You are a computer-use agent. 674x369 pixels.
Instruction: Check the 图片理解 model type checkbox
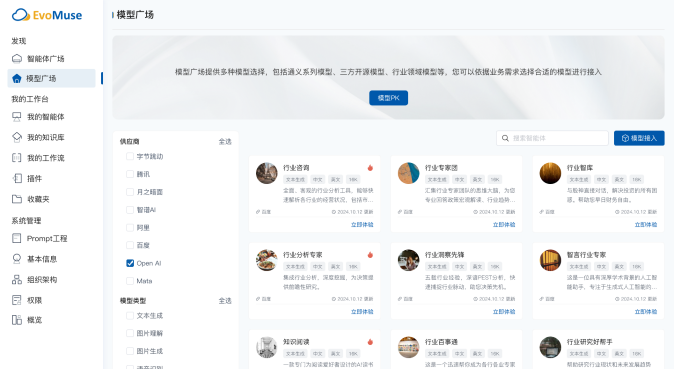[x=130, y=333]
